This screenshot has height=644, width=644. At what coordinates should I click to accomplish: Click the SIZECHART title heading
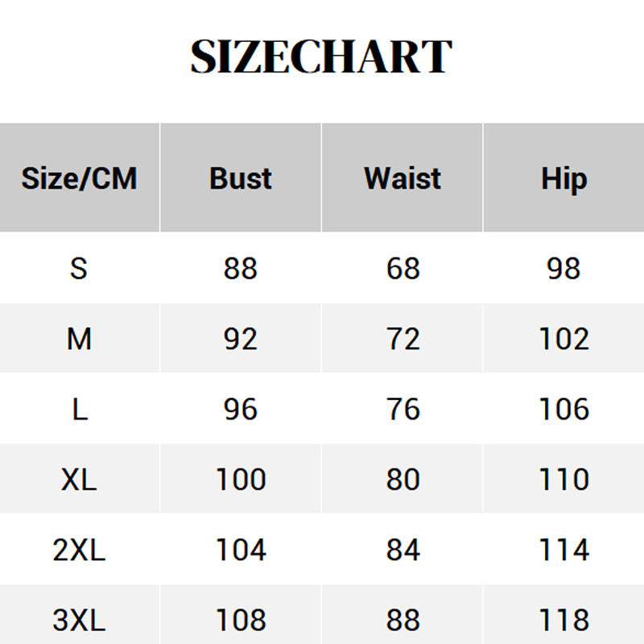(x=321, y=56)
